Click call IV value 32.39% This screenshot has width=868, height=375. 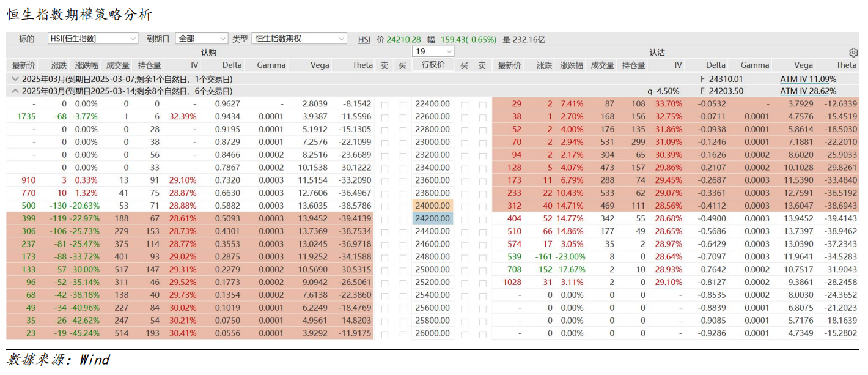(x=183, y=117)
